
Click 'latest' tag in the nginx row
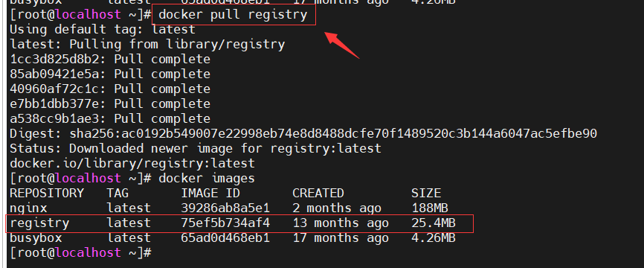(129, 208)
